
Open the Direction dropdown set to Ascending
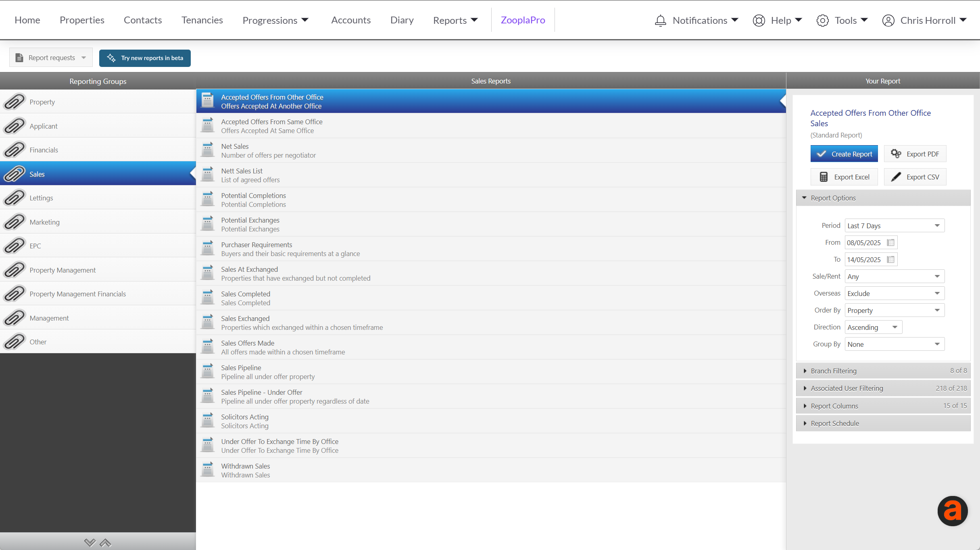click(x=874, y=327)
